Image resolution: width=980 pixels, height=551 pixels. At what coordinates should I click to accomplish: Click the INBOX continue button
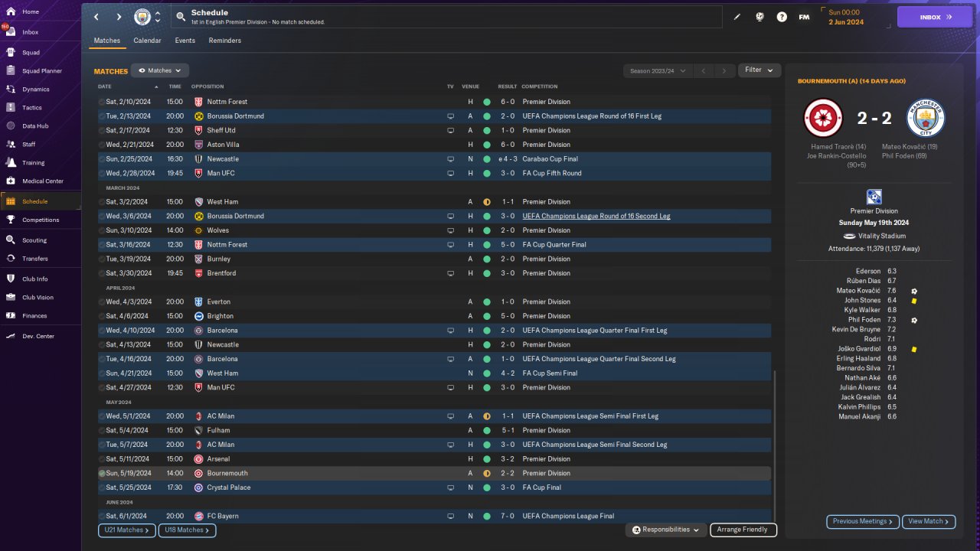(934, 17)
